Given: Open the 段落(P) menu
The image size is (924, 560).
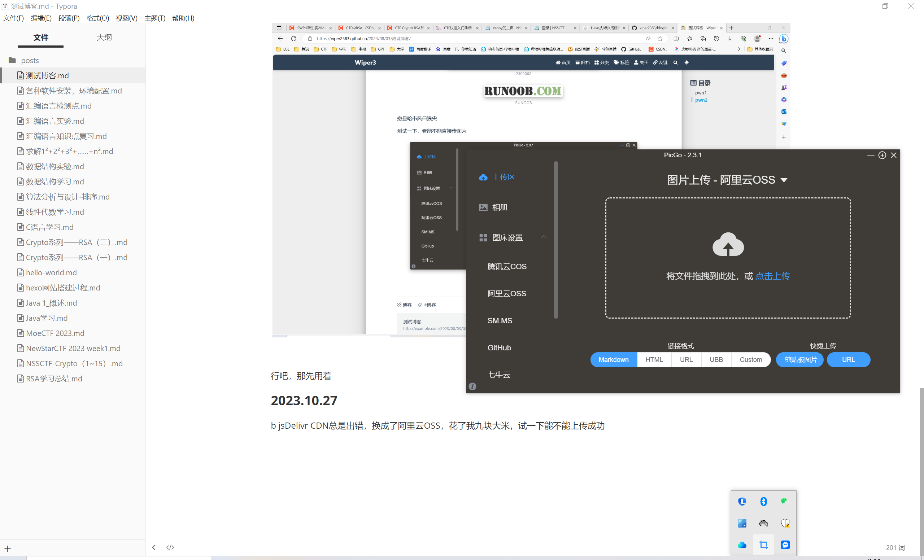Looking at the screenshot, I should [x=69, y=18].
